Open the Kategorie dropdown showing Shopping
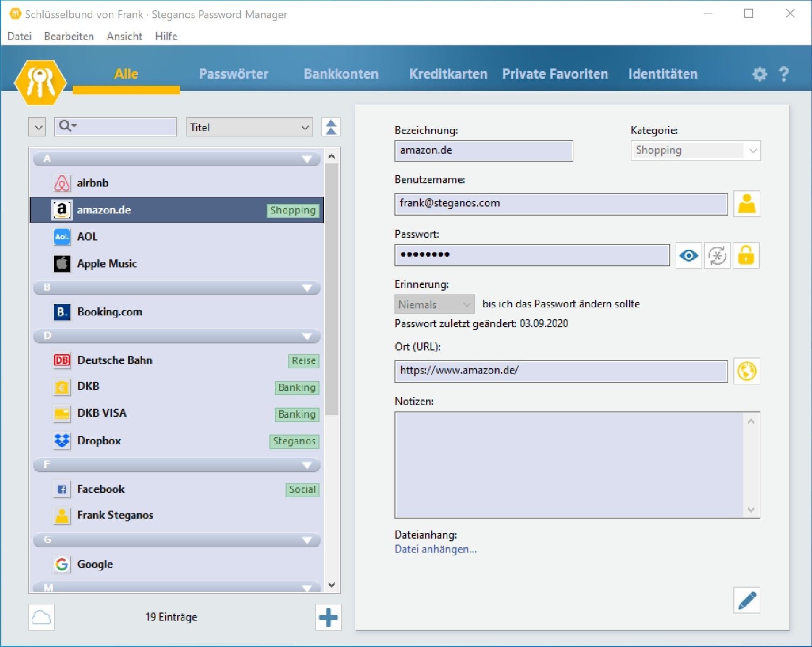 pos(695,150)
